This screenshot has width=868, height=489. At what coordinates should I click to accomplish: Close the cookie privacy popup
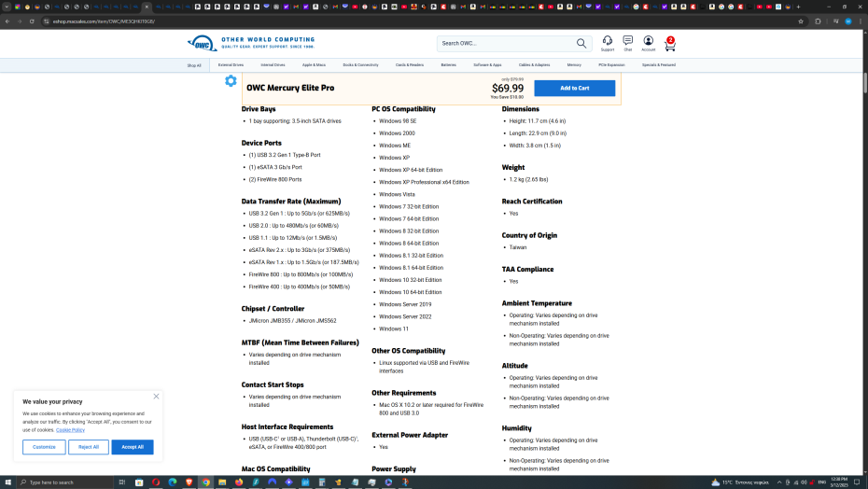pos(156,397)
